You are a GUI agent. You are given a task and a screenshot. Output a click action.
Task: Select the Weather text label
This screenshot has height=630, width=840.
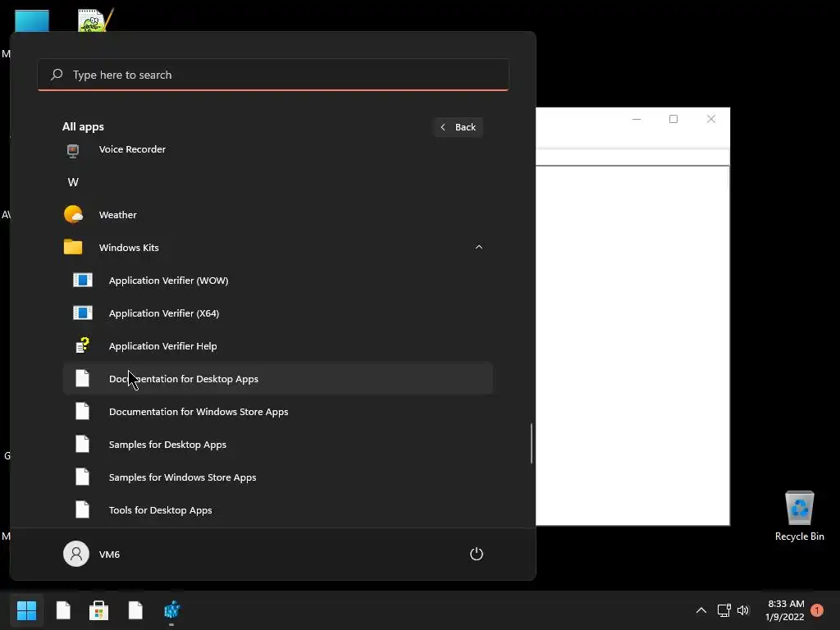(118, 215)
